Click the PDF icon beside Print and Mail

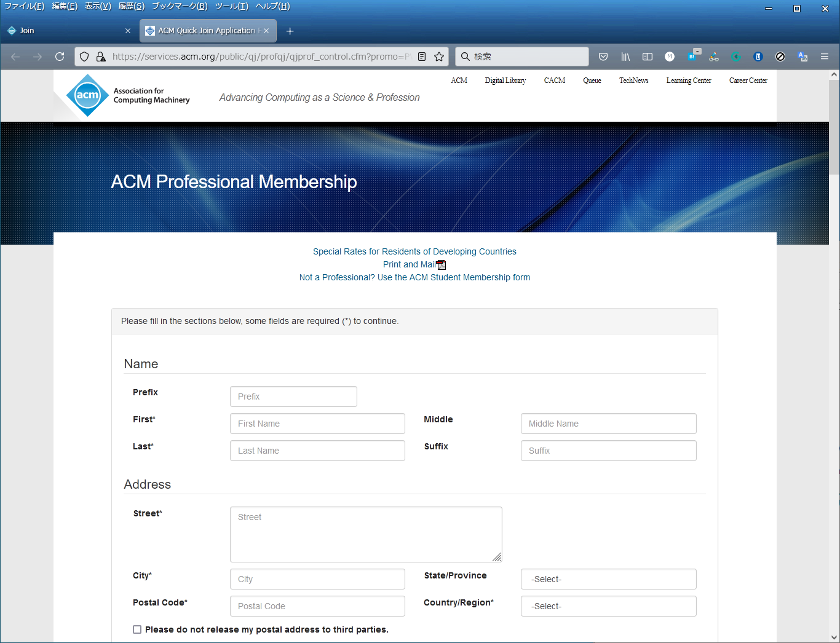(441, 265)
